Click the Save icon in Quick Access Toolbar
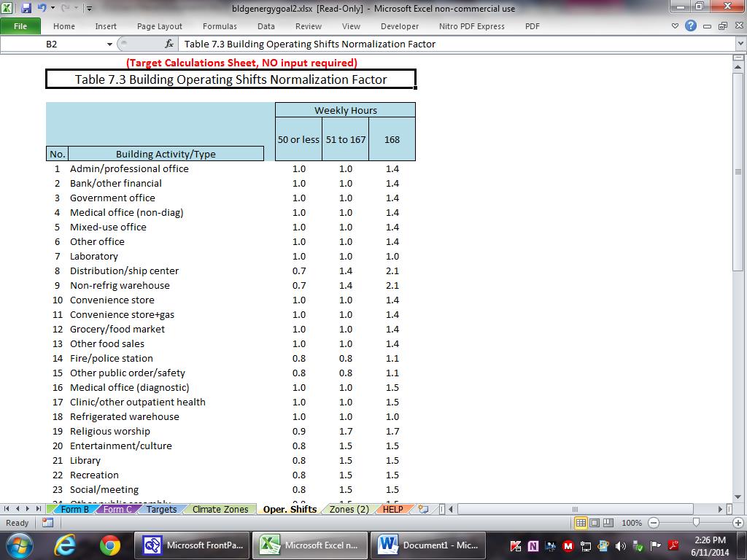747x560 pixels. click(26, 8)
